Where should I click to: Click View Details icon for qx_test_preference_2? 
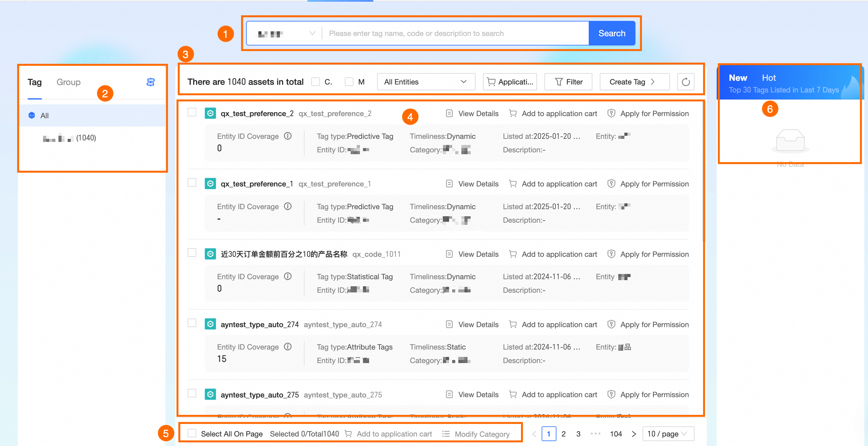[x=449, y=113]
